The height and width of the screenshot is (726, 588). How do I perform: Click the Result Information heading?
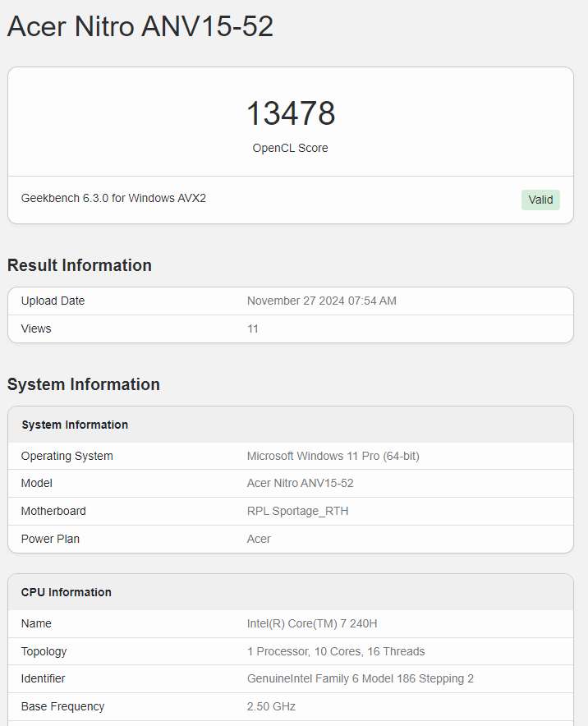click(80, 265)
